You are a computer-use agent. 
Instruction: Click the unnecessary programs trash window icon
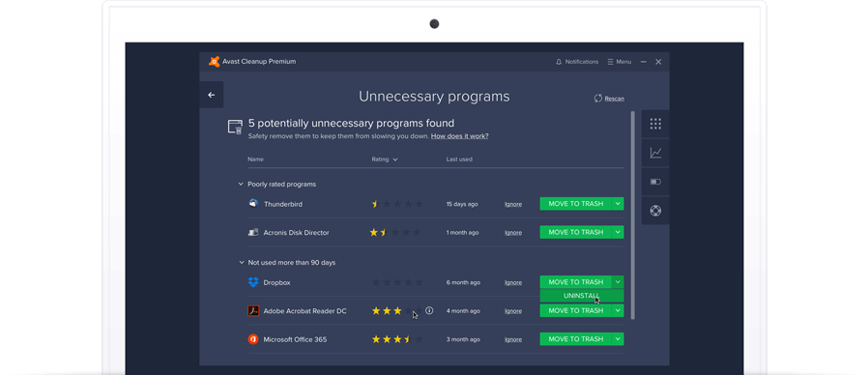235,127
